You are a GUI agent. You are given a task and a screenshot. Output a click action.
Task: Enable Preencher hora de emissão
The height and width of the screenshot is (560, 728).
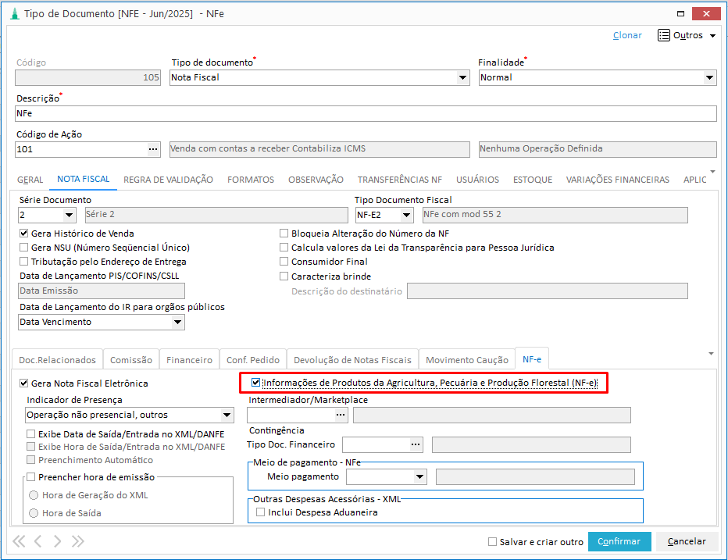click(x=30, y=477)
